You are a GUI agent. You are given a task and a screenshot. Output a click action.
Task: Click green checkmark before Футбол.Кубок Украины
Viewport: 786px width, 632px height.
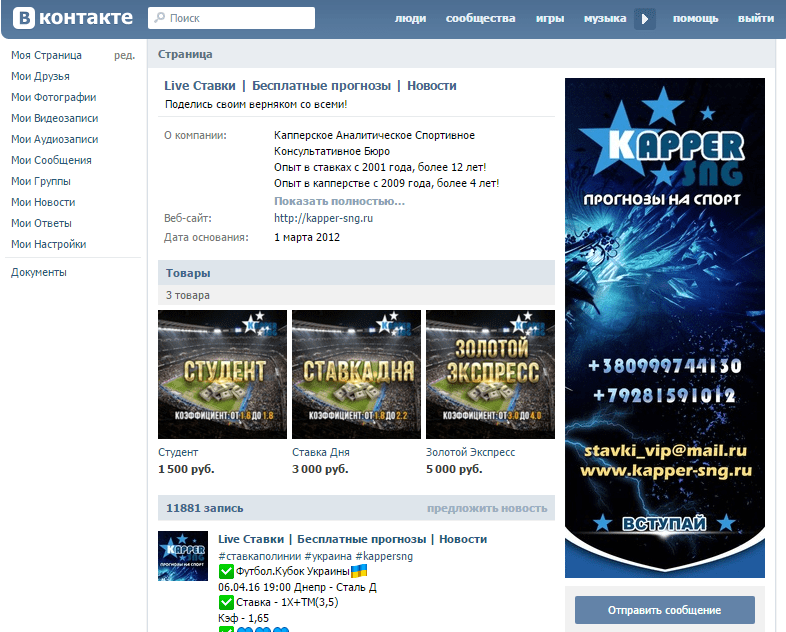click(226, 571)
